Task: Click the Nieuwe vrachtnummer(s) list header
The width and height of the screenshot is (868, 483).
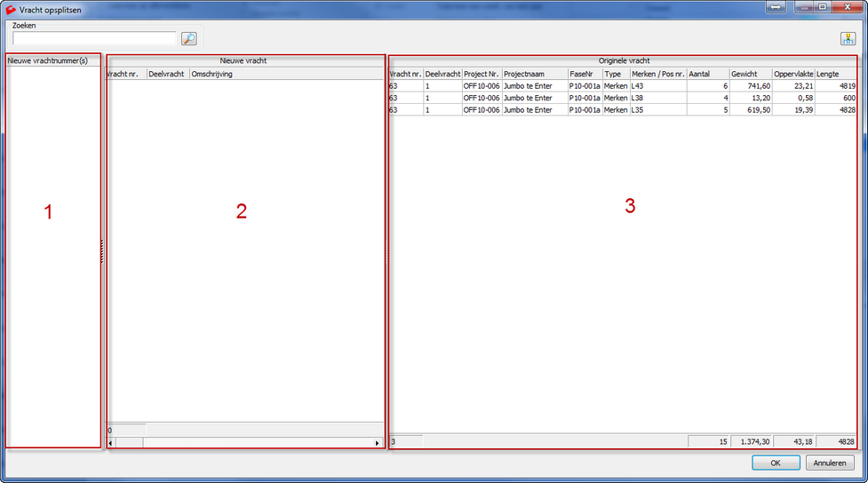Action: click(x=52, y=61)
